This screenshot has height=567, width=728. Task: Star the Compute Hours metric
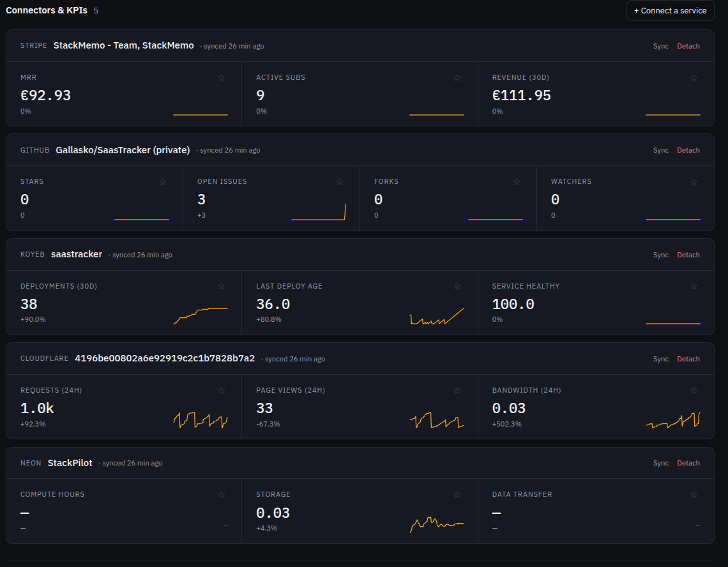(222, 495)
